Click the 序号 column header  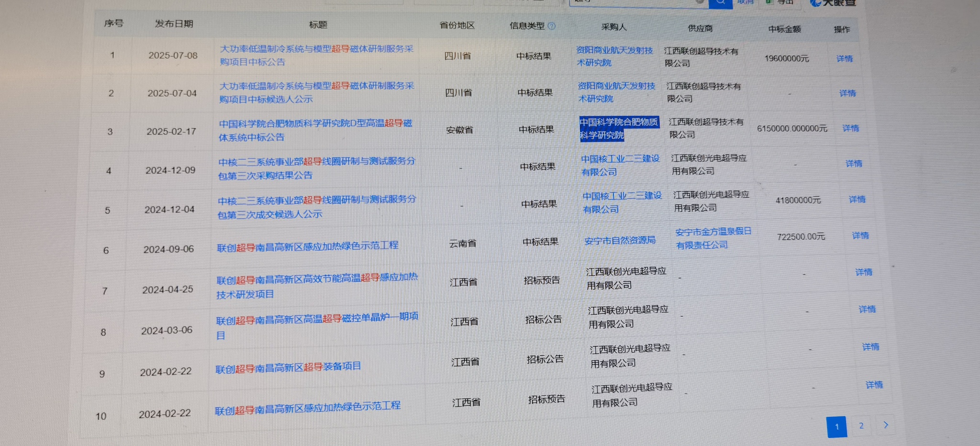coord(114,23)
